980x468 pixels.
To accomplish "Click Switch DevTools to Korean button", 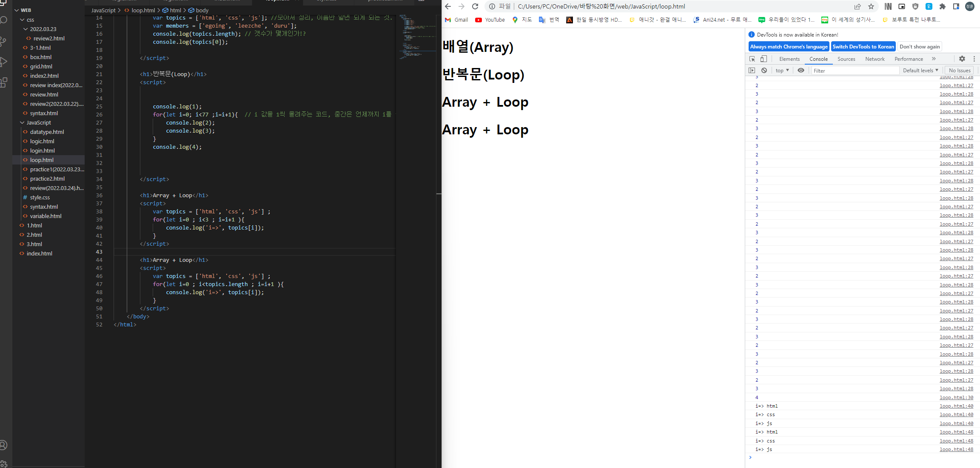I will coord(863,47).
